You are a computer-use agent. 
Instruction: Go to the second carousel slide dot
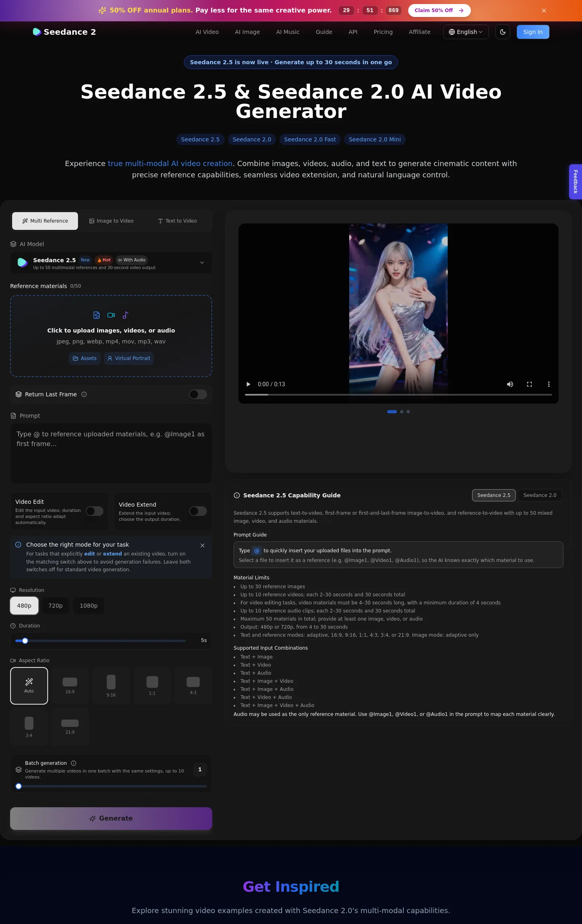point(402,412)
